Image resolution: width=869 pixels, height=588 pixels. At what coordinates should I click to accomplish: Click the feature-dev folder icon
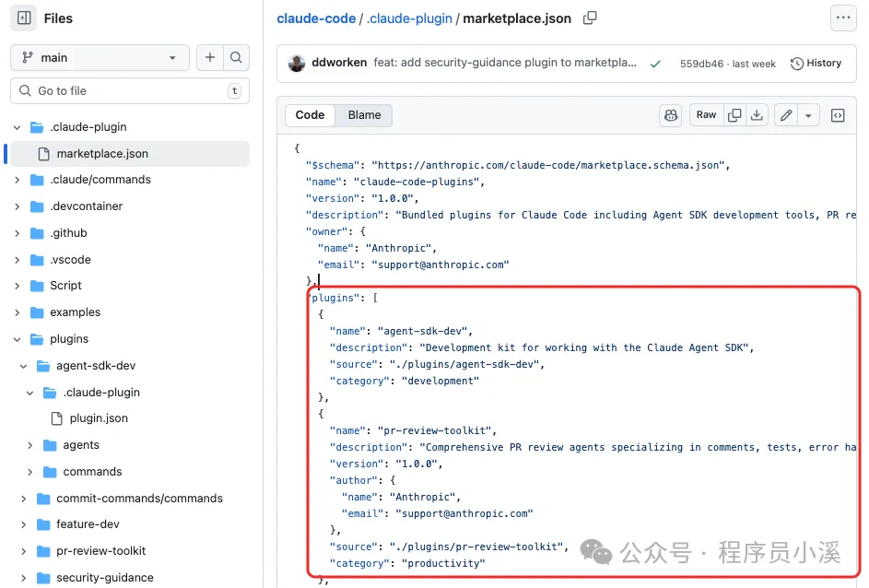[x=43, y=524]
